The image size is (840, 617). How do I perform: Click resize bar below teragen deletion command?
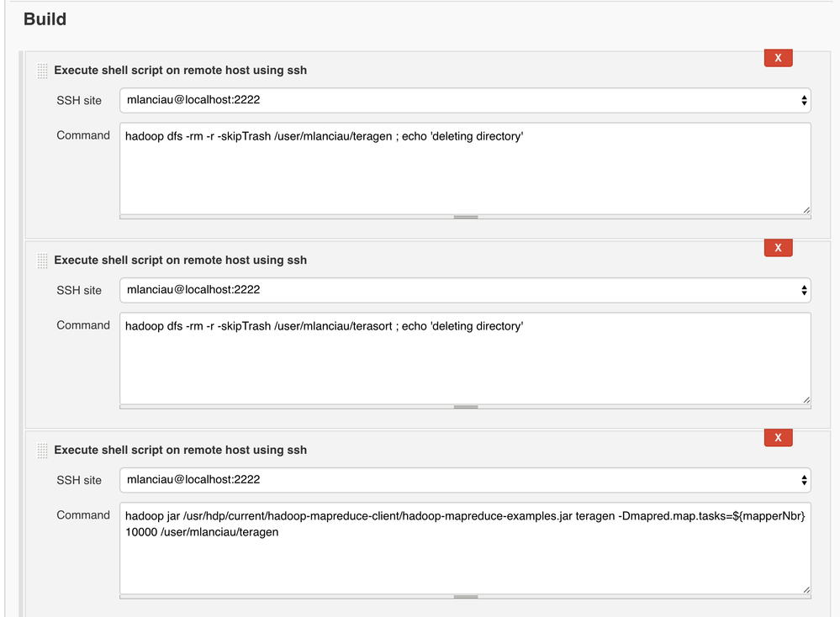pos(465,217)
